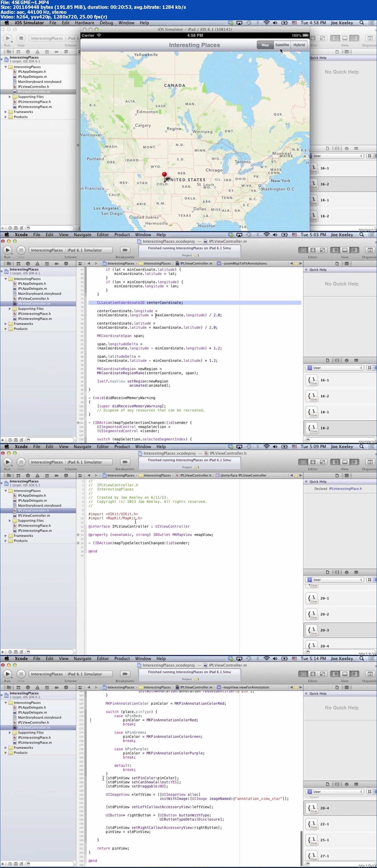
Task: Open MainStoryboard.storyboard in 5:09 PM navigator
Action: (x=39, y=506)
